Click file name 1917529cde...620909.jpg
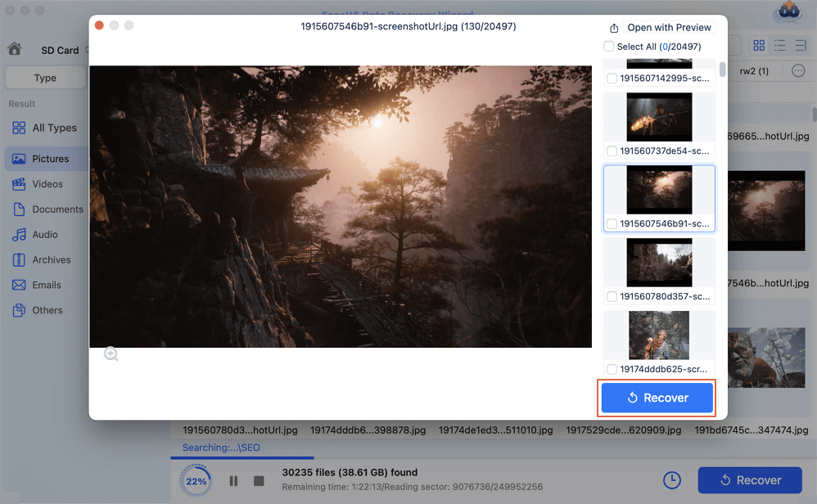This screenshot has width=817, height=504. coord(624,430)
